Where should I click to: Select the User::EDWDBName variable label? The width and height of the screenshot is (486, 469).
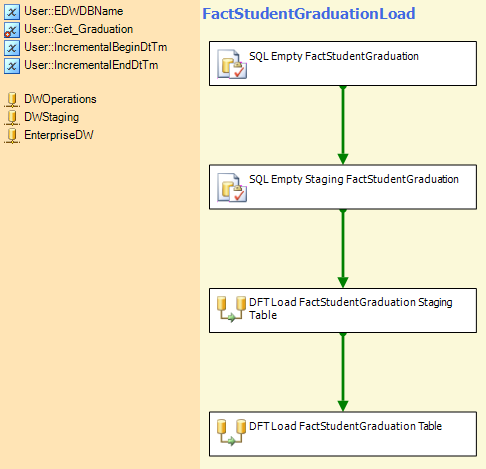(x=74, y=11)
